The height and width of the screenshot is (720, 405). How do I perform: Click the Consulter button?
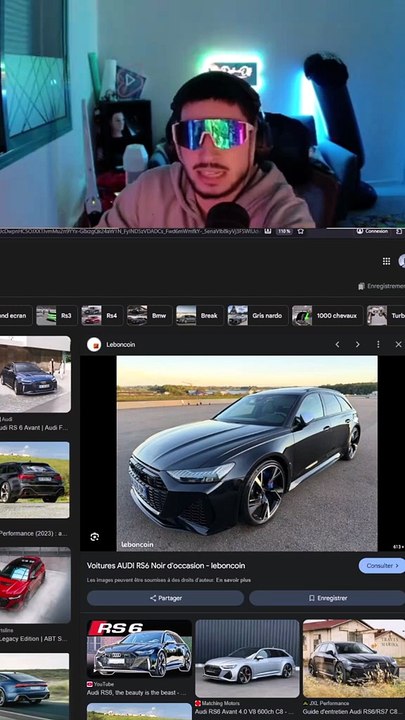click(382, 566)
